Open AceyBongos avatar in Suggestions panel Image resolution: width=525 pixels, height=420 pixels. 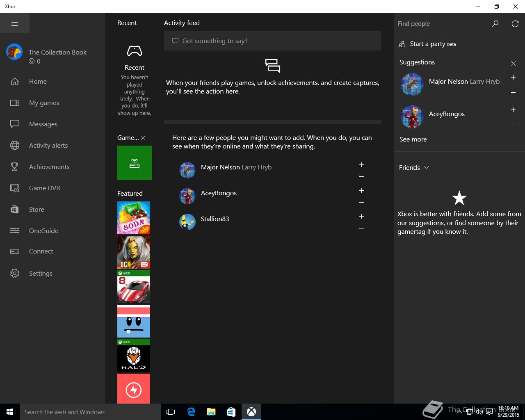click(x=412, y=117)
